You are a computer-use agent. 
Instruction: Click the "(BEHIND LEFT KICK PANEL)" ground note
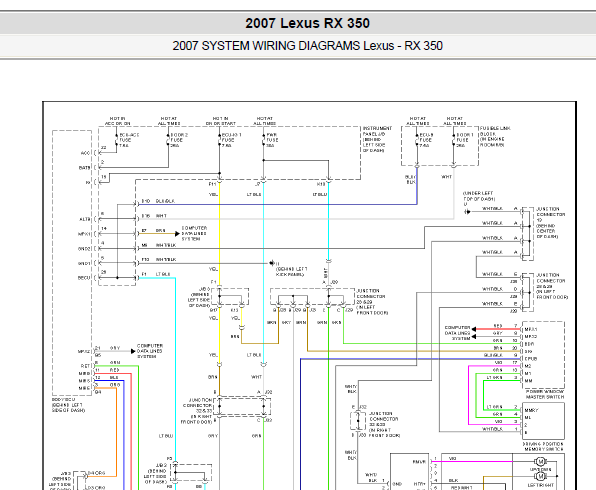coord(291,271)
